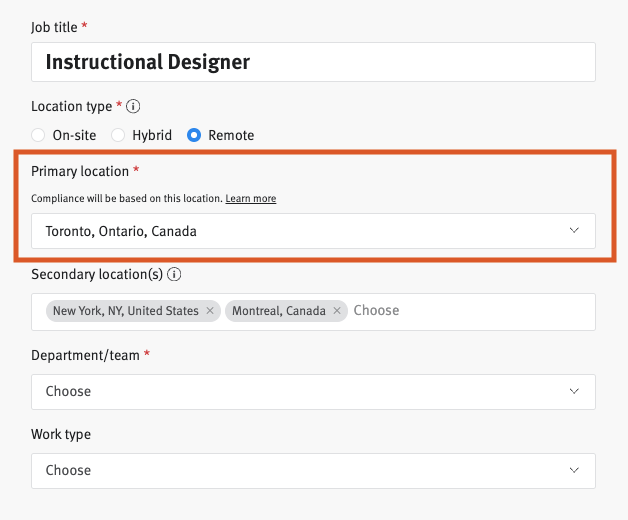The width and height of the screenshot is (628, 520).
Task: Select the On-site radio button
Action: 38,135
